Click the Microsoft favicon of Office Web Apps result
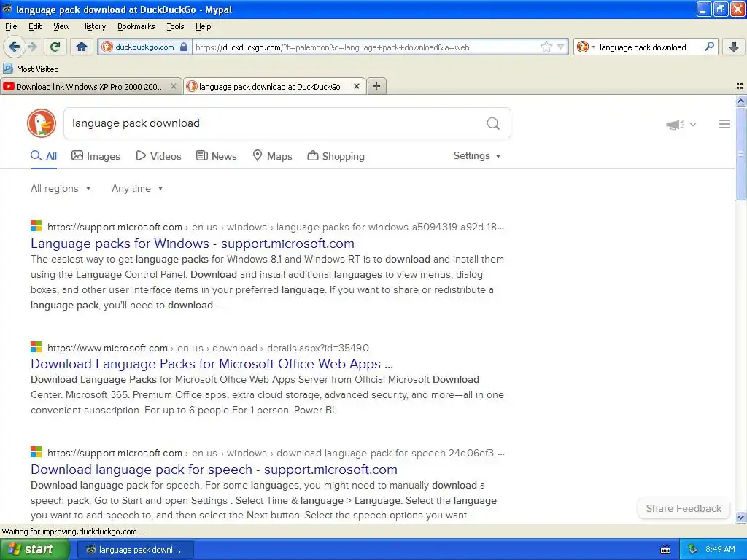This screenshot has width=747, height=560. coord(36,346)
